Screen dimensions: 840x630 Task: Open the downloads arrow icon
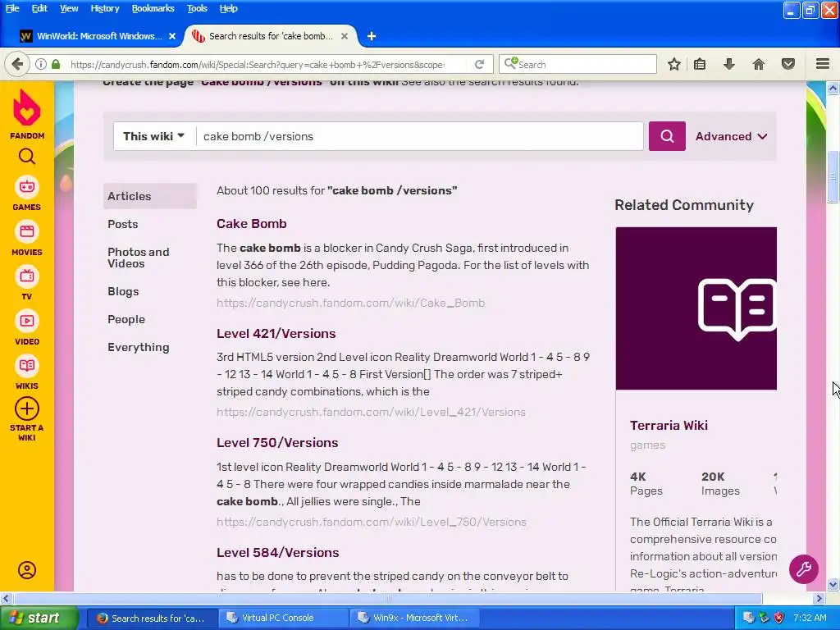[728, 64]
